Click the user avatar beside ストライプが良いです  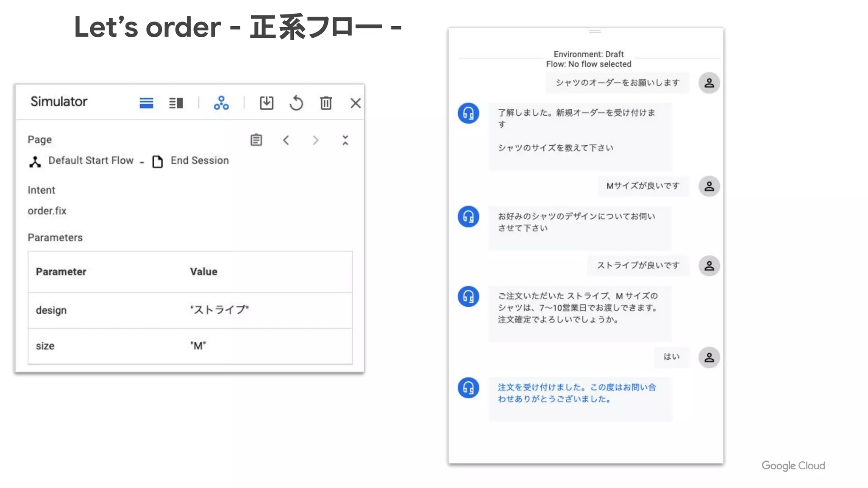pyautogui.click(x=709, y=266)
